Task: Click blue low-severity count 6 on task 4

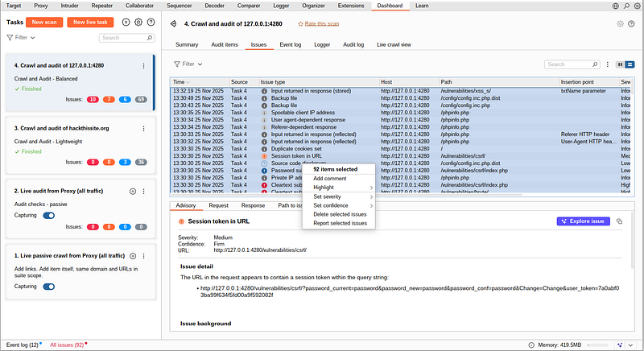Action: pos(125,99)
